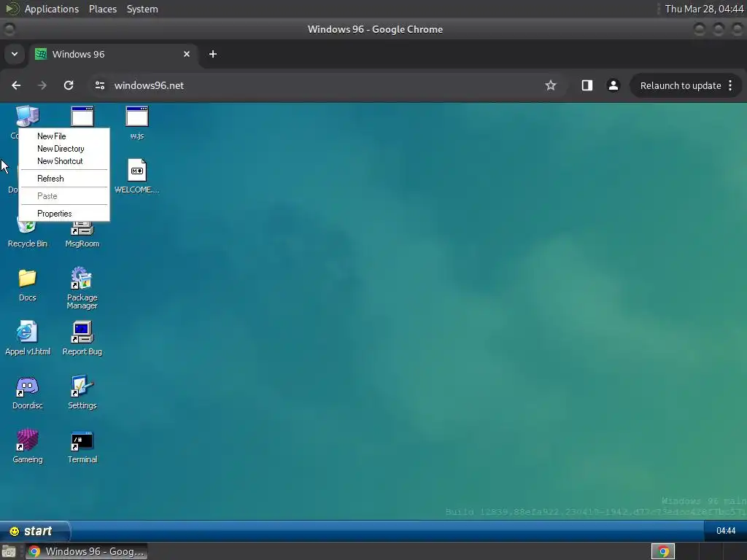Choose New File from context menu

point(64,136)
